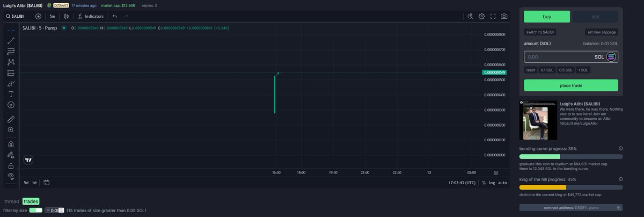The height and width of the screenshot is (217, 644).
Task: Click the creator's frog avatar
Action: (x=49, y=5)
